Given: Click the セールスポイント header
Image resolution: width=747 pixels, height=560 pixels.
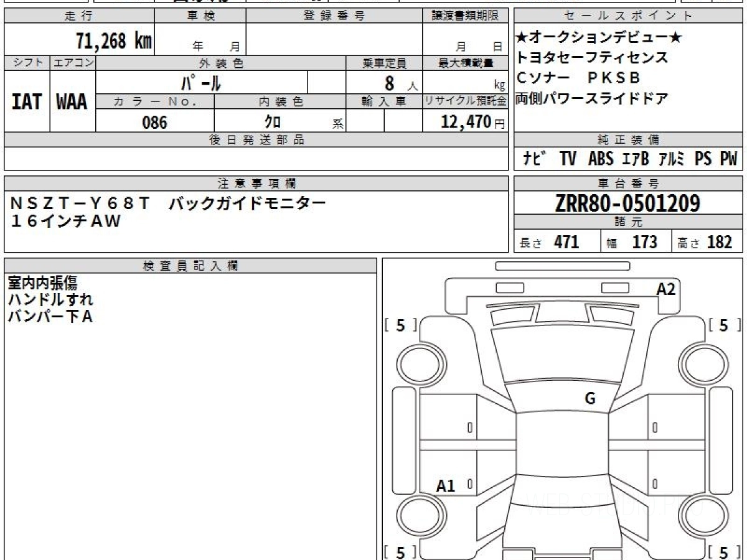Looking at the screenshot, I should click(629, 16).
